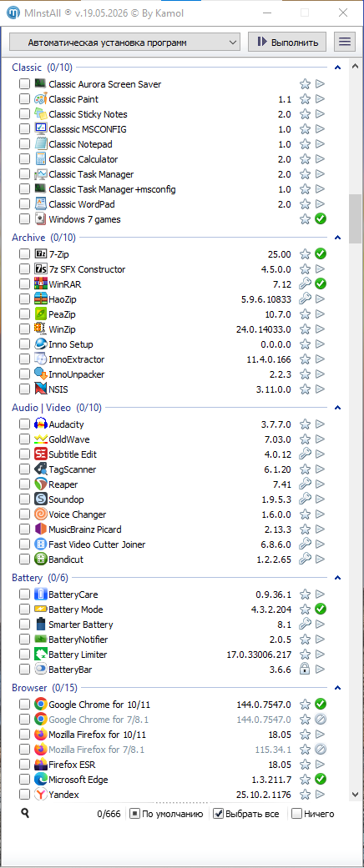Click the green checkmark for Battery Mode
364x868 pixels.
pos(321,609)
